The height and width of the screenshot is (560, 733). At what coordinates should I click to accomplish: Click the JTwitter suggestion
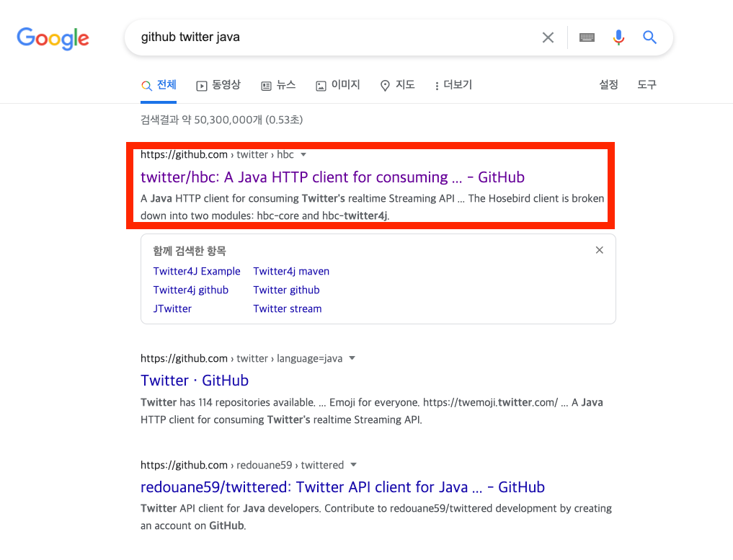coord(172,308)
